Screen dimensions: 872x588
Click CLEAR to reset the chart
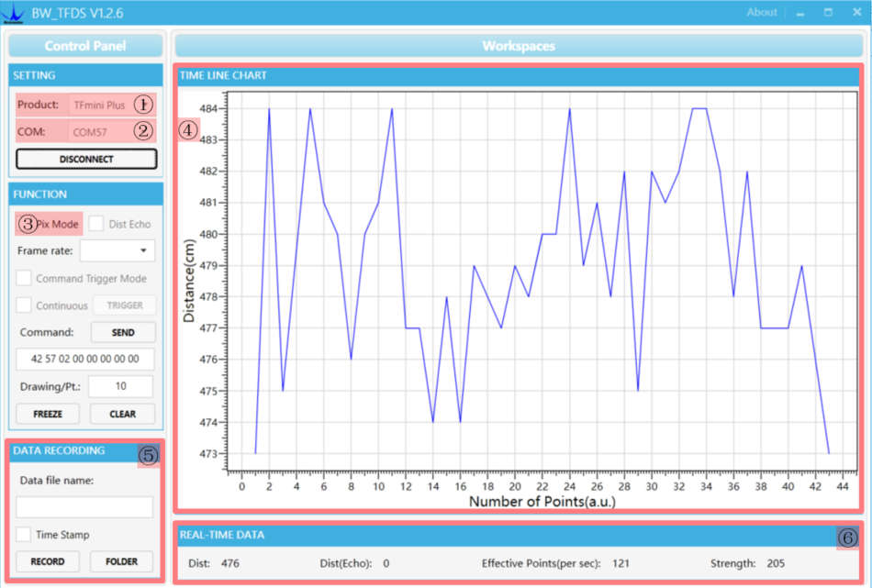pos(122,414)
